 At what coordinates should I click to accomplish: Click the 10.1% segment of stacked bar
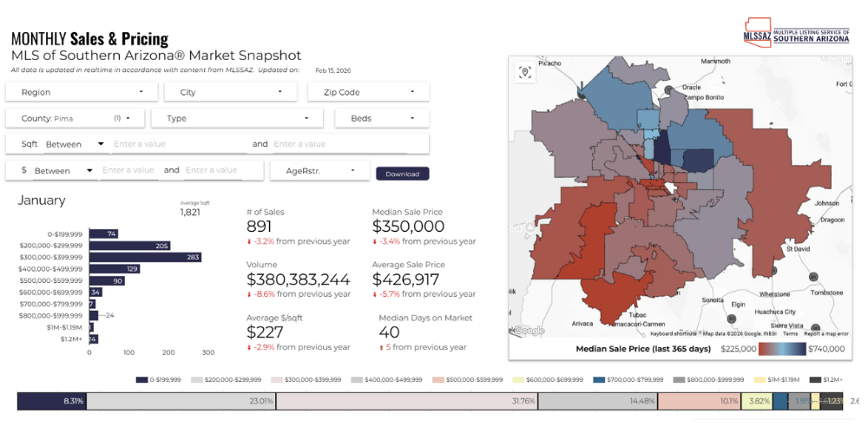coord(699,401)
